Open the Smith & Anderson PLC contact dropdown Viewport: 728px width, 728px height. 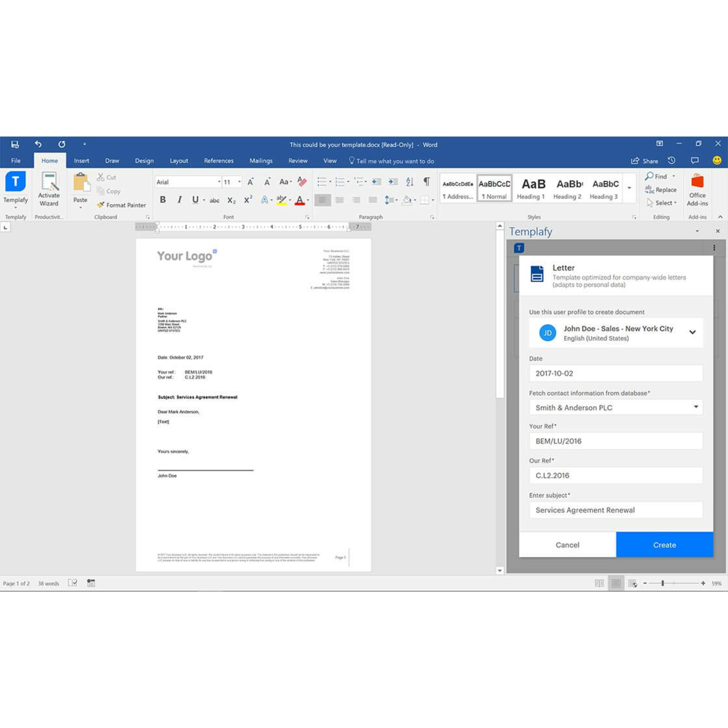point(696,407)
